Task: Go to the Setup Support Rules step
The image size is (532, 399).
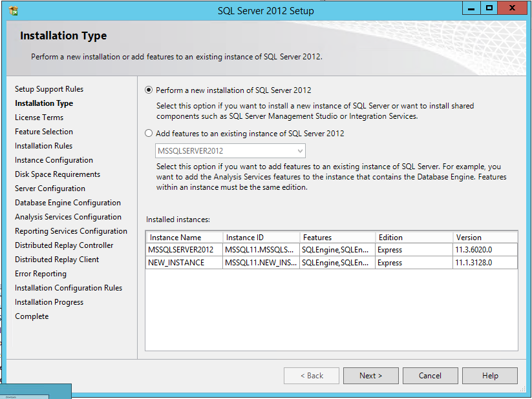Action: pyautogui.click(x=49, y=89)
